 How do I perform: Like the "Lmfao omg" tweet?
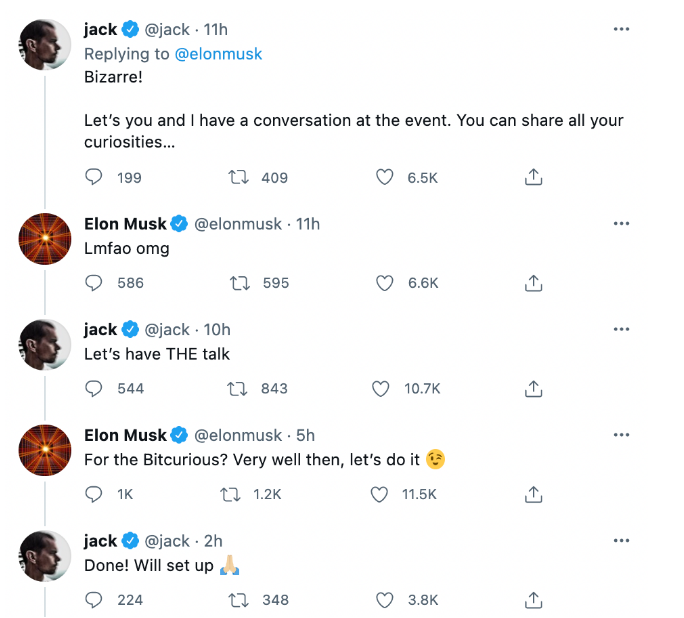click(384, 283)
